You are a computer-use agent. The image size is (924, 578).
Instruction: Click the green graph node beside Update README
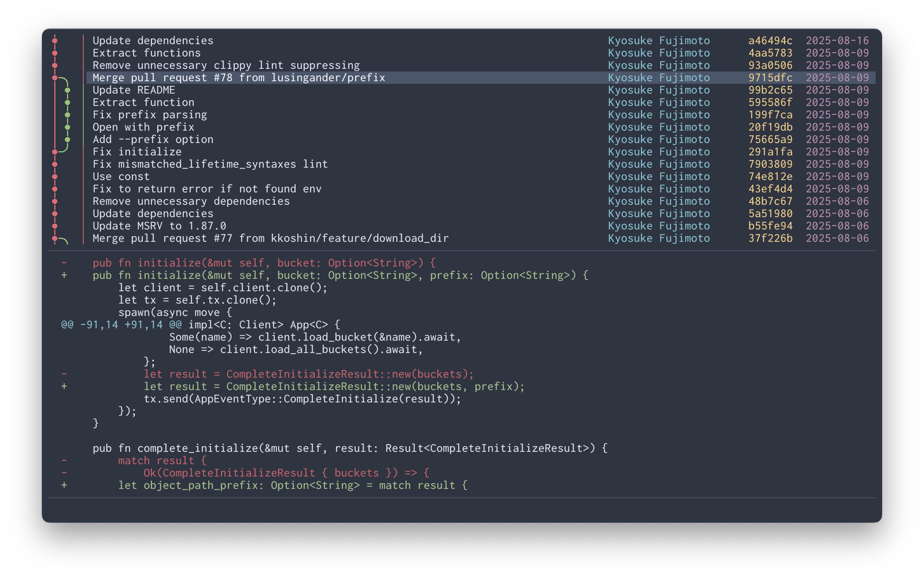68,90
